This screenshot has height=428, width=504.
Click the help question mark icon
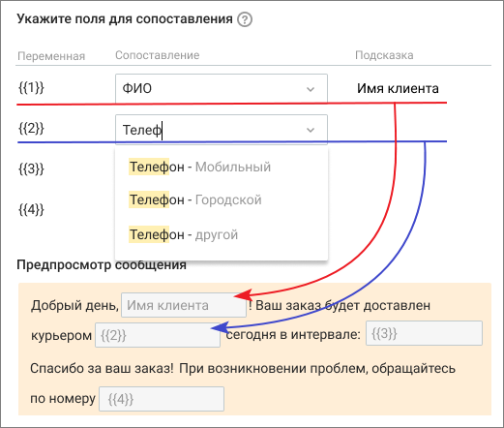click(245, 19)
